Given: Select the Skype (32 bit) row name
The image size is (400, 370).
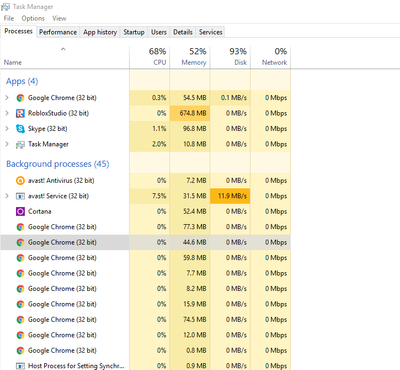Looking at the screenshot, I should click(x=48, y=129).
